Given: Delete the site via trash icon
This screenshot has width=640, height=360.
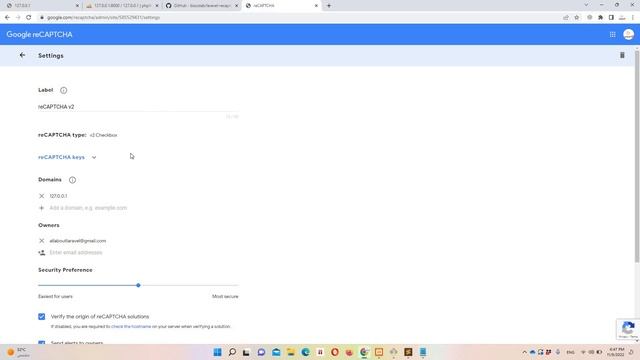Looking at the screenshot, I should pyautogui.click(x=622, y=55).
